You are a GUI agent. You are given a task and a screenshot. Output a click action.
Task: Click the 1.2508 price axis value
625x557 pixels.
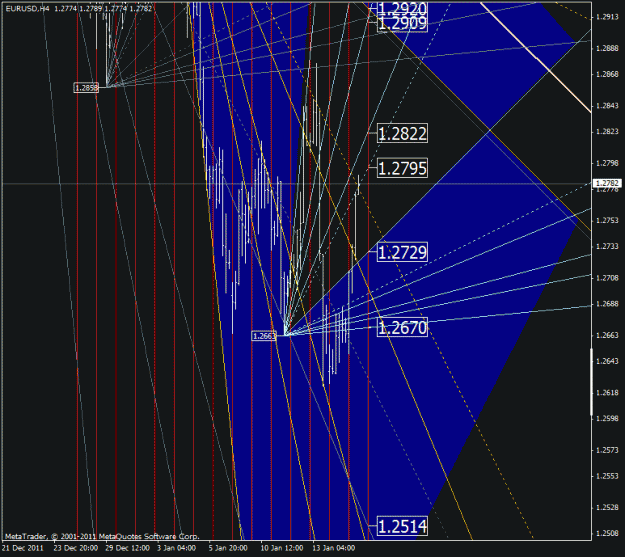click(x=607, y=533)
